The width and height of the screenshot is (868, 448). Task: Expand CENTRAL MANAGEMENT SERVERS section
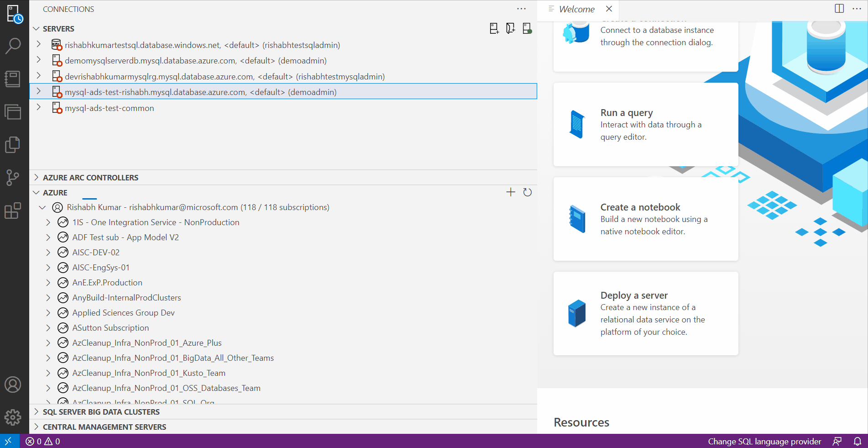click(37, 427)
